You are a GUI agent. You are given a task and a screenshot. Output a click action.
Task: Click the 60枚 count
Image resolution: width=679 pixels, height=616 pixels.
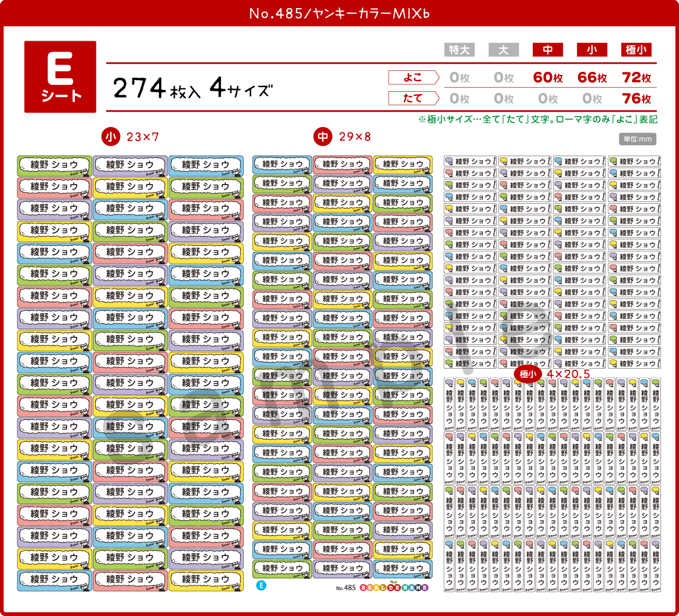[x=548, y=78]
